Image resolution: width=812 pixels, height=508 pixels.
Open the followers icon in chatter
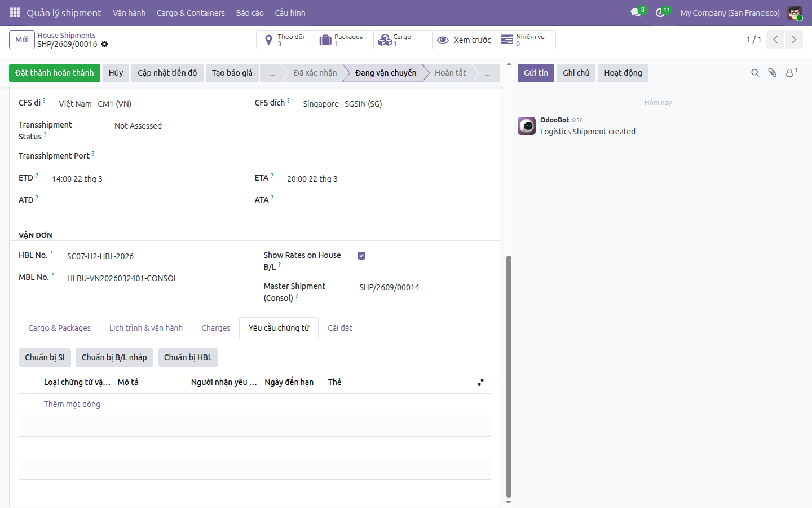click(x=791, y=73)
